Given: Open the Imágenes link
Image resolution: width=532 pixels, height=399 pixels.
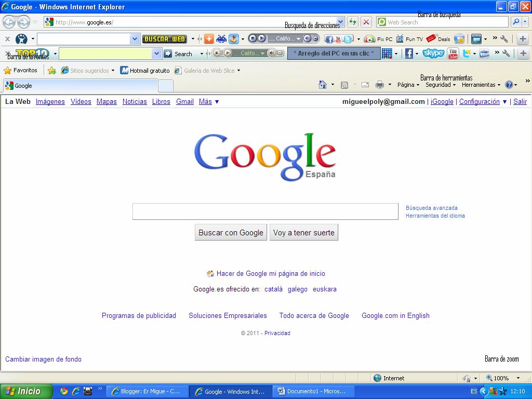Looking at the screenshot, I should point(50,101).
